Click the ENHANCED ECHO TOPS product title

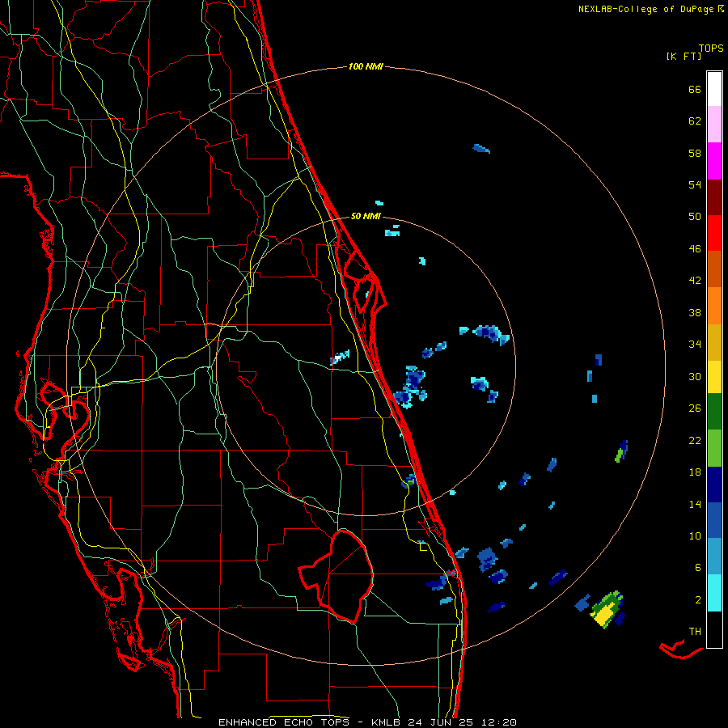tap(284, 722)
